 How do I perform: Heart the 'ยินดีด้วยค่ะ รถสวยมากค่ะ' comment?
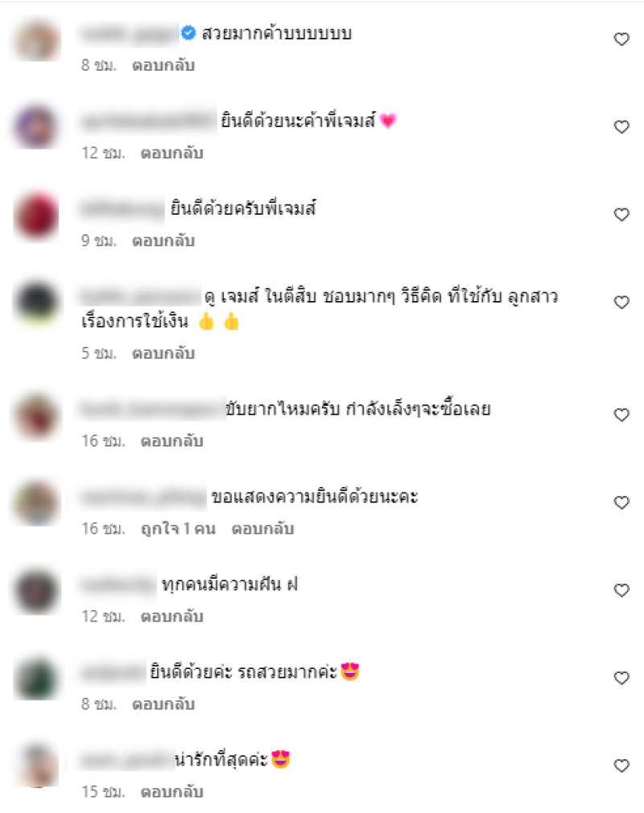[x=621, y=678]
